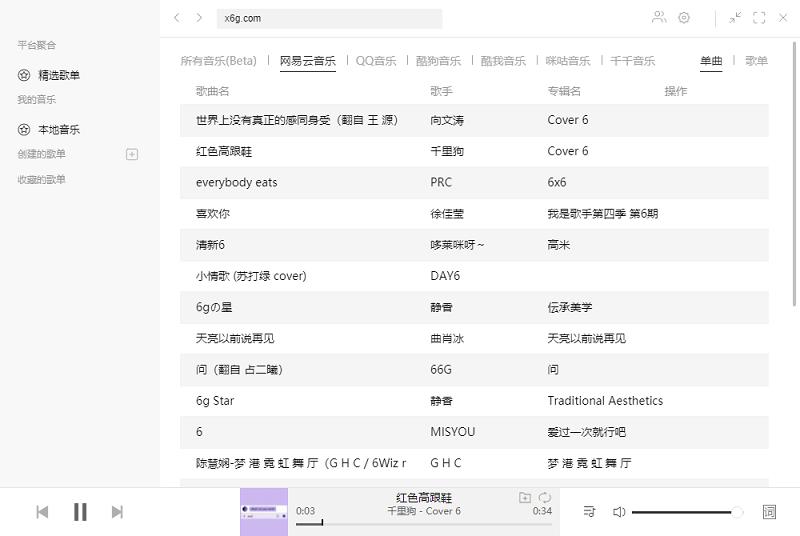Select the song 6gの星
800x536 pixels.
(x=214, y=307)
